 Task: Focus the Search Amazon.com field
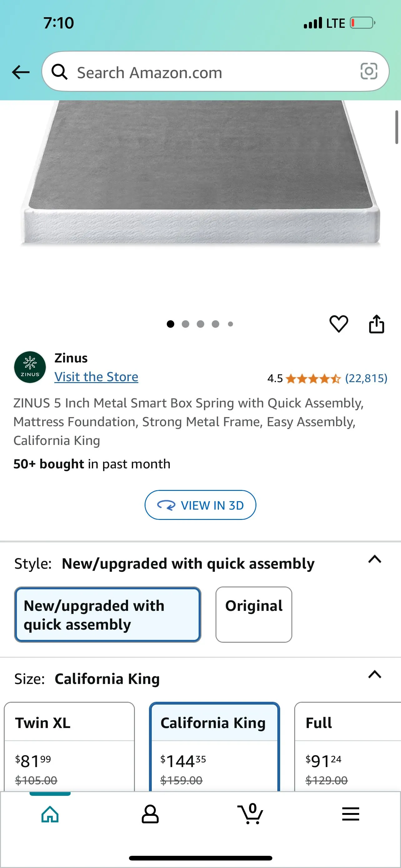pos(215,72)
